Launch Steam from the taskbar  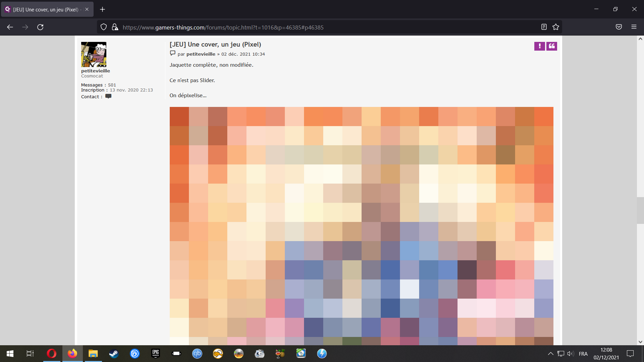[114, 354]
